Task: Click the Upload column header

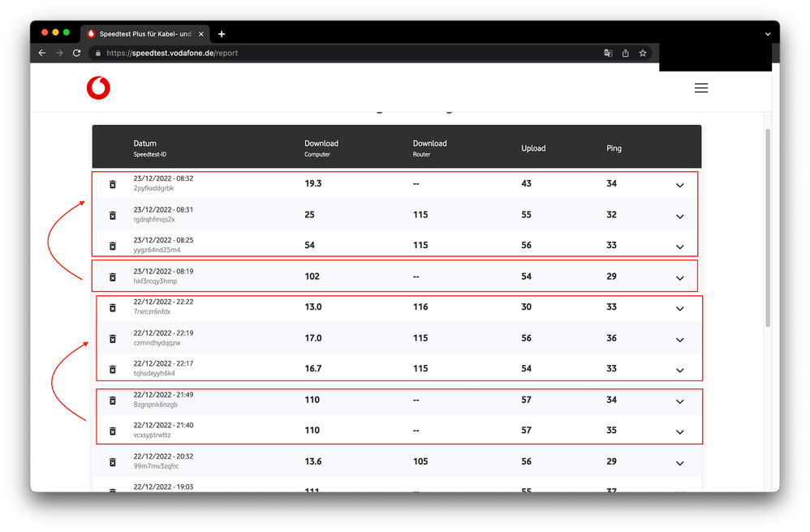Action: pos(533,148)
